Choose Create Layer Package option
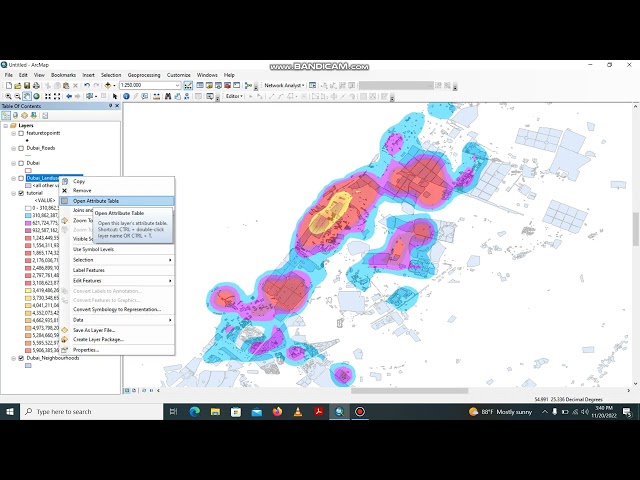640x480 pixels. point(117,339)
